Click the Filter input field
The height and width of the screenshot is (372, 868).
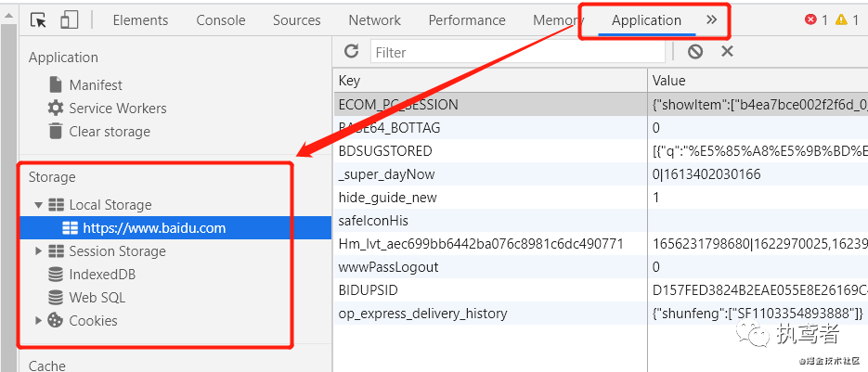pos(518,52)
